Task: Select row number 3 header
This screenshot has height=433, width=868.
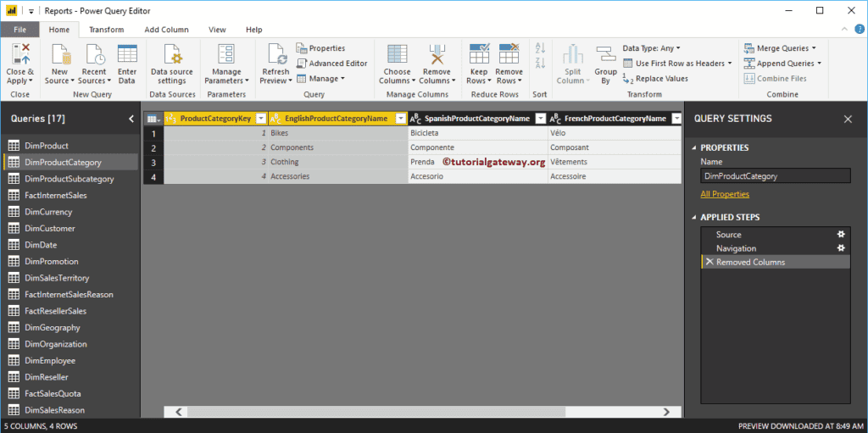Action: coord(153,162)
